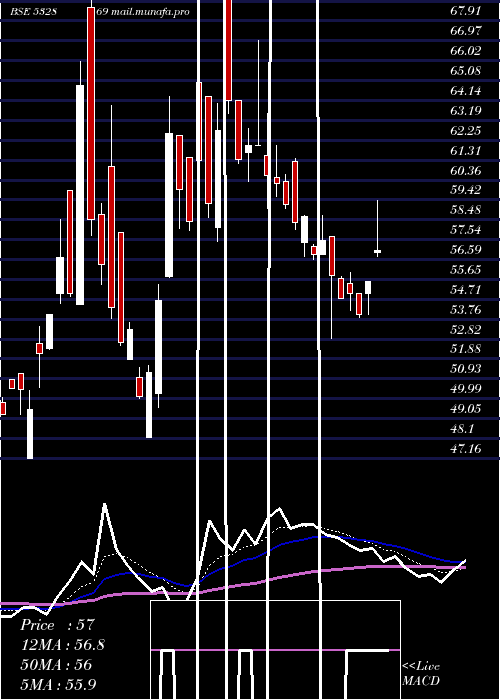Image resolution: width=500 pixels, height=700 pixels.
Task: Select the 65.08 axis value
Action: pos(466,71)
